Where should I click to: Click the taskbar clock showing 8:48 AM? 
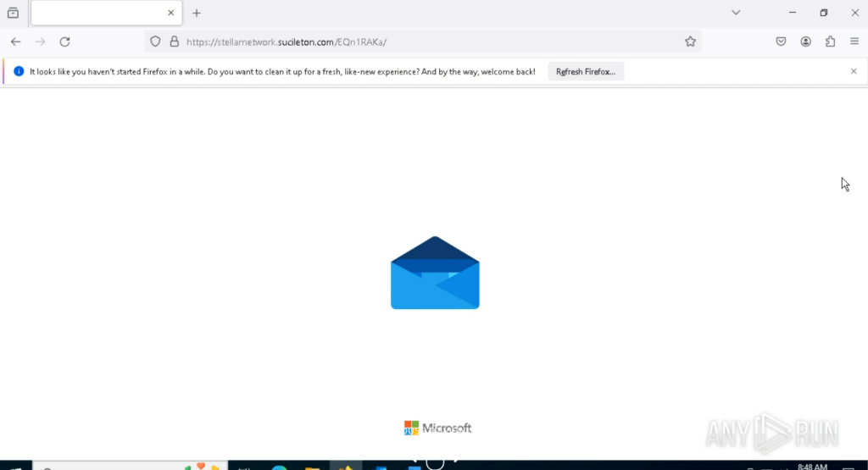812,467
